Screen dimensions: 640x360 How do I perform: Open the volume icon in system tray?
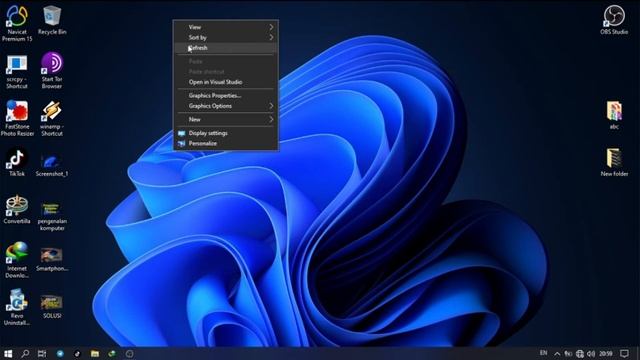coord(591,353)
